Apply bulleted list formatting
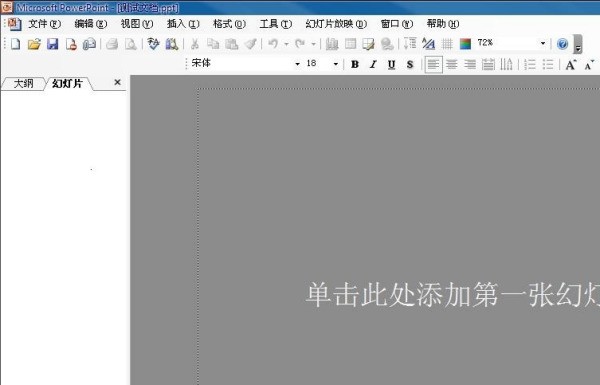 point(548,64)
